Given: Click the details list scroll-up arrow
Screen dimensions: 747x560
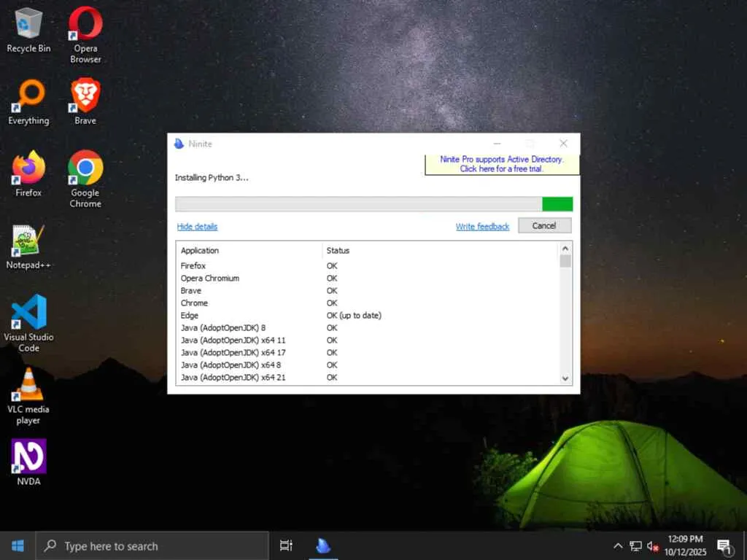Looking at the screenshot, I should 565,249.
